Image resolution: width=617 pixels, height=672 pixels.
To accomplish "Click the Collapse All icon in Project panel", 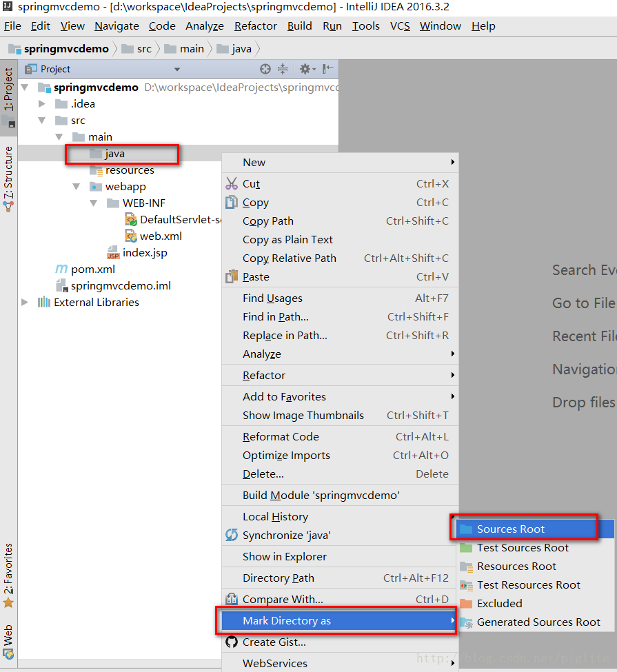I will point(283,69).
